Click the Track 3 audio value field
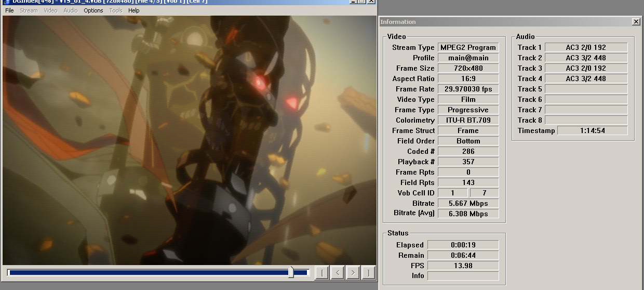 tap(586, 68)
